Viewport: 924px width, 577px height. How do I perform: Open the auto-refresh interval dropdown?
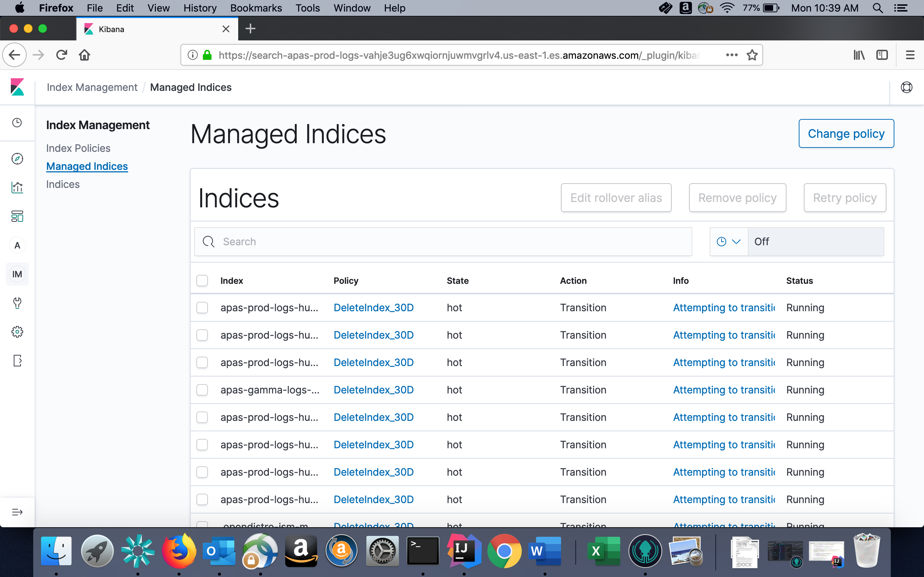point(728,242)
